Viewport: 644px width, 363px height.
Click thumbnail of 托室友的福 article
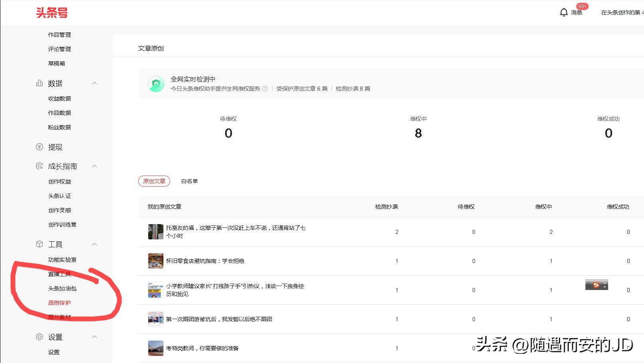(155, 231)
